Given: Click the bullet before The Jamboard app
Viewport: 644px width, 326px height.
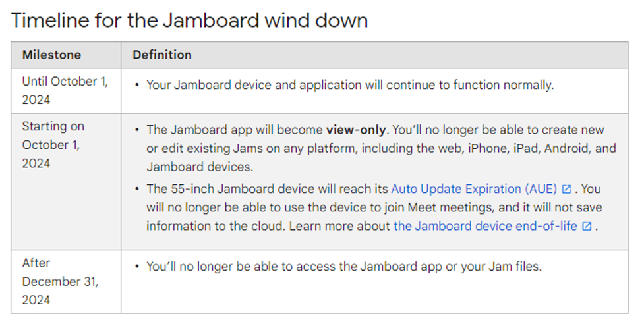Looking at the screenshot, I should point(137,130).
